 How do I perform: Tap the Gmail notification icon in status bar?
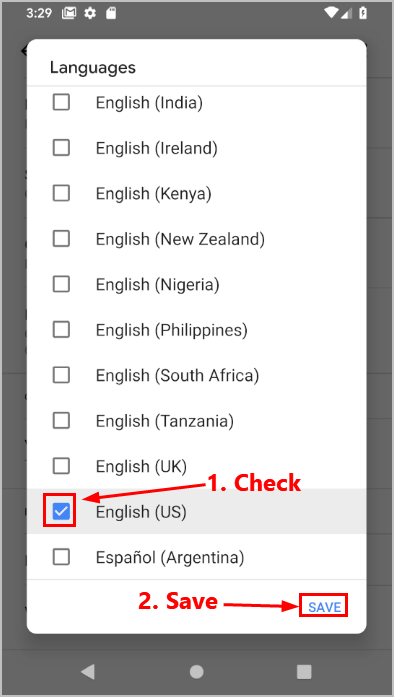pyautogui.click(x=69, y=13)
